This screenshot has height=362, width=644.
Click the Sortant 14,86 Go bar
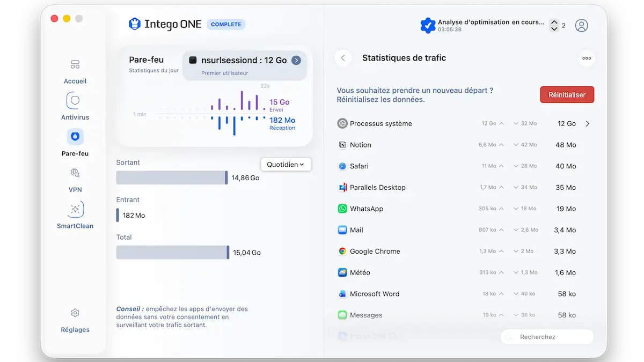172,178
